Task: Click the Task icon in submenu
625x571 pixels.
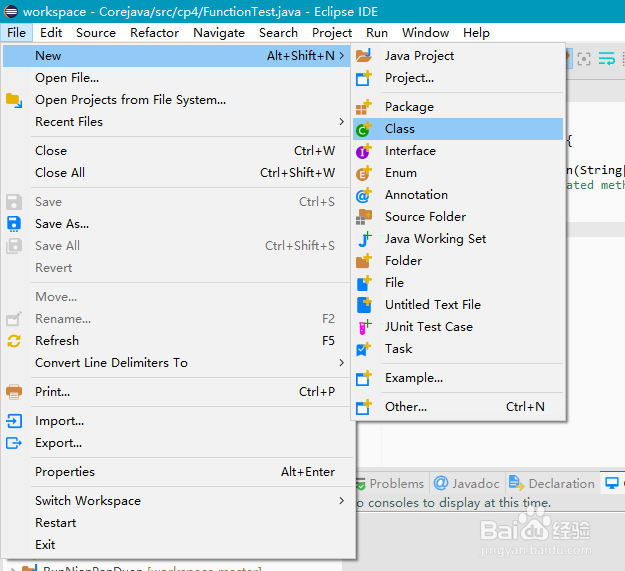Action: click(x=364, y=349)
